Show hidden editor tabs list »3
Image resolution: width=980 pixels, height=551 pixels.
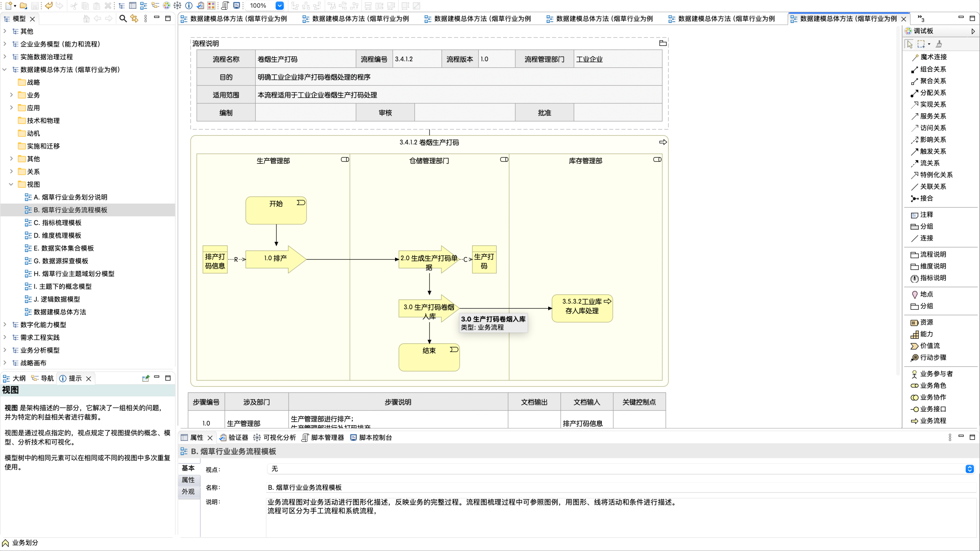pos(921,19)
